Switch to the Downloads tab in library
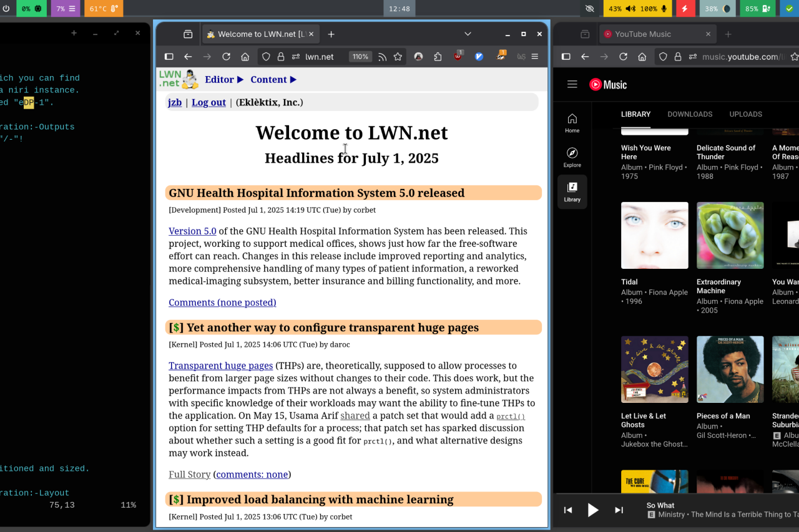The height and width of the screenshot is (532, 799). tap(690, 114)
